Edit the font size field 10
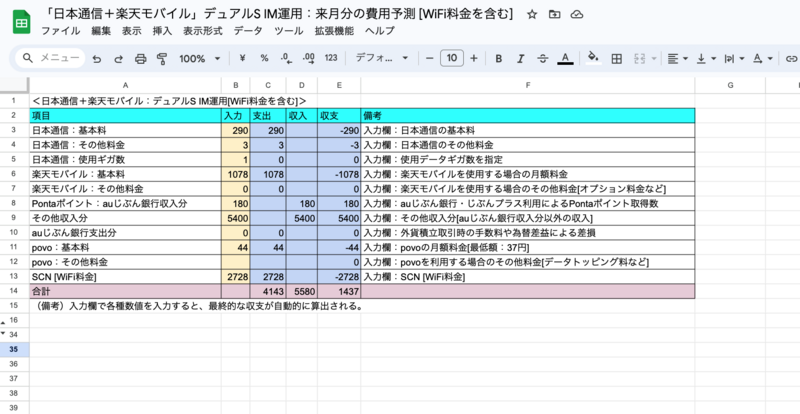The width and height of the screenshot is (800, 414). pos(452,58)
